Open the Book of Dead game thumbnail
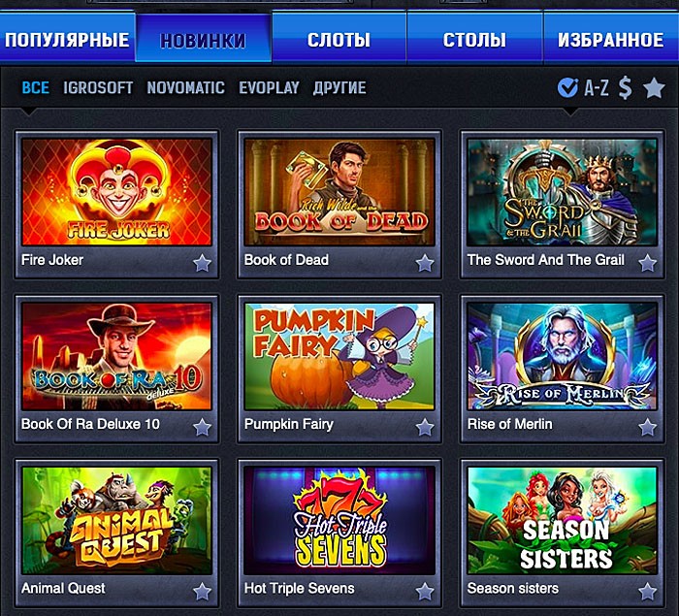 (339, 191)
